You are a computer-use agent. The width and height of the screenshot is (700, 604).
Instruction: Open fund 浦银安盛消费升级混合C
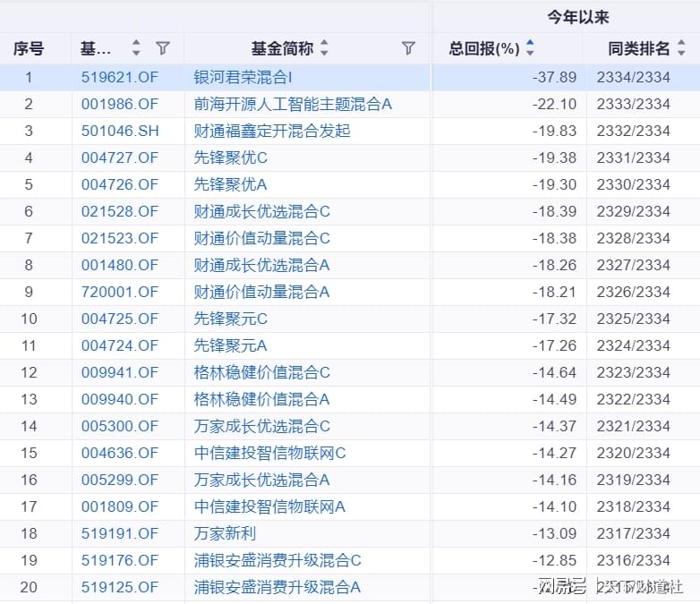[x=277, y=560]
